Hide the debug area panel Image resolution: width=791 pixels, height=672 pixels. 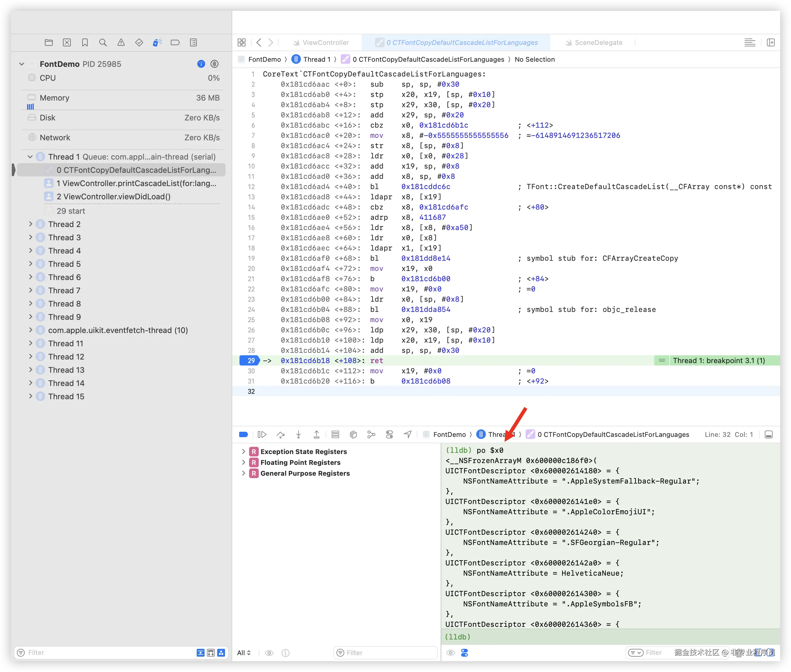tap(768, 434)
